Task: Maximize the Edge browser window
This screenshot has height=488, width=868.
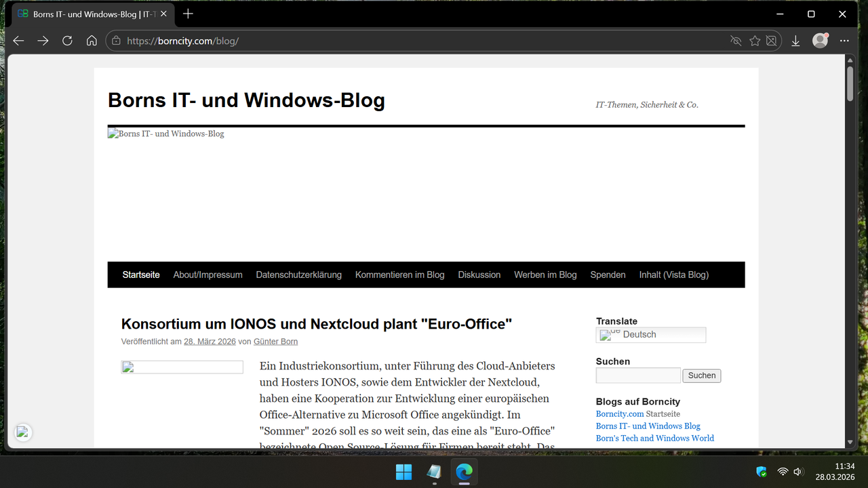Action: (811, 14)
